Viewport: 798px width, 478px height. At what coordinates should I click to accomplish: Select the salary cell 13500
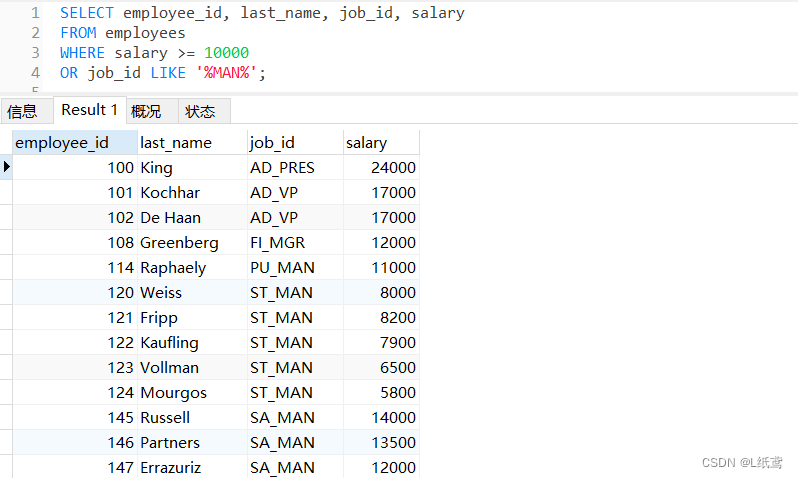(x=381, y=442)
